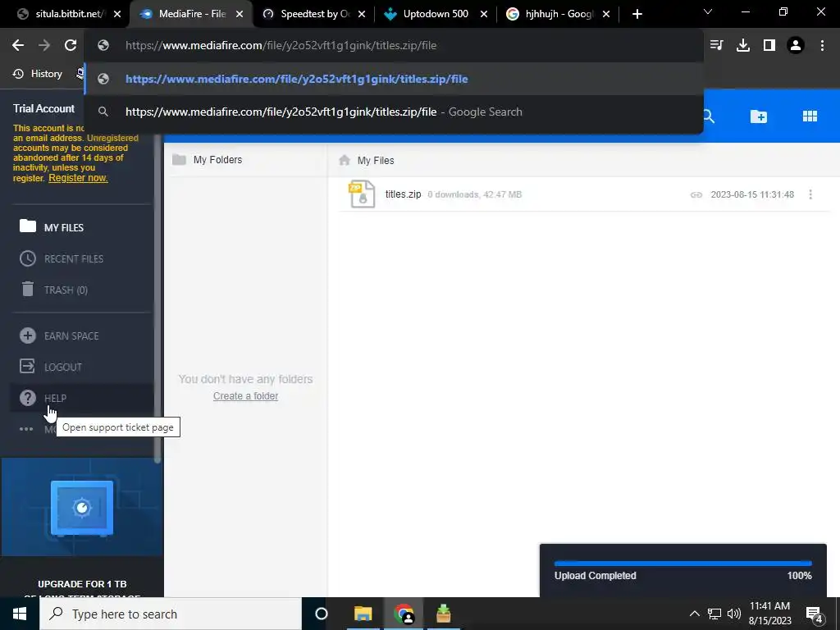The height and width of the screenshot is (630, 840).
Task: Click the My Folders folder icon
Action: [x=179, y=160]
